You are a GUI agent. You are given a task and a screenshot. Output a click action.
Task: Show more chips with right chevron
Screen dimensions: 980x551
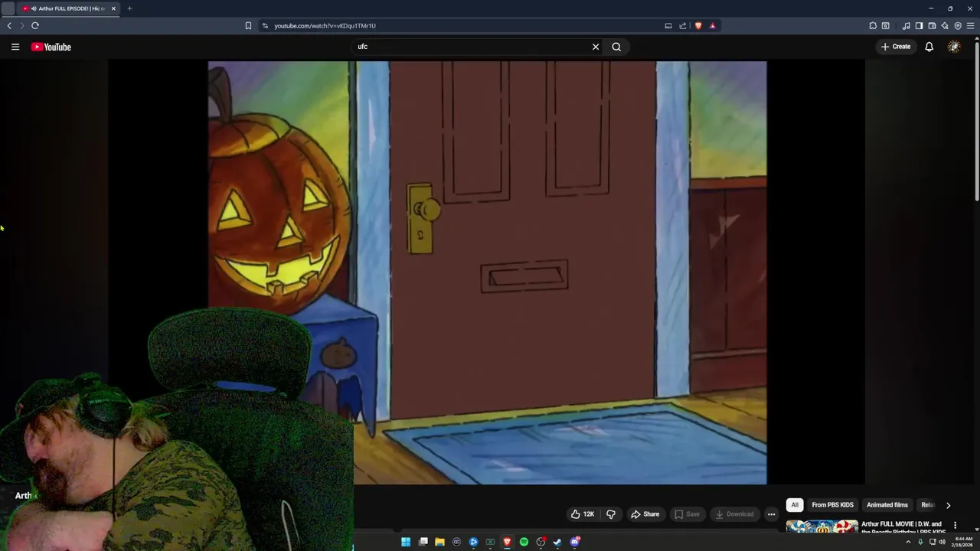pos(948,505)
